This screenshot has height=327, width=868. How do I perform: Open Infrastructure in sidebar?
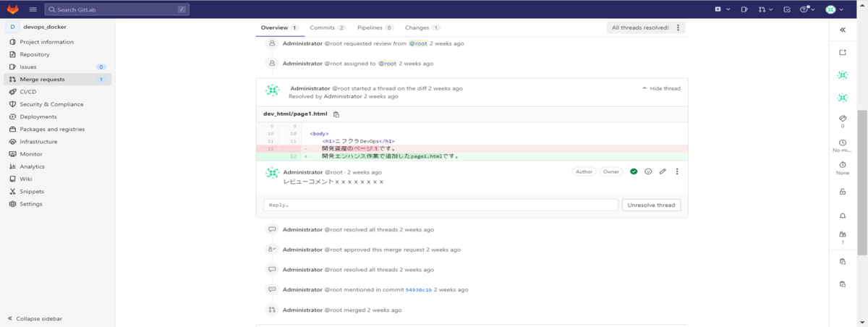[x=39, y=142]
